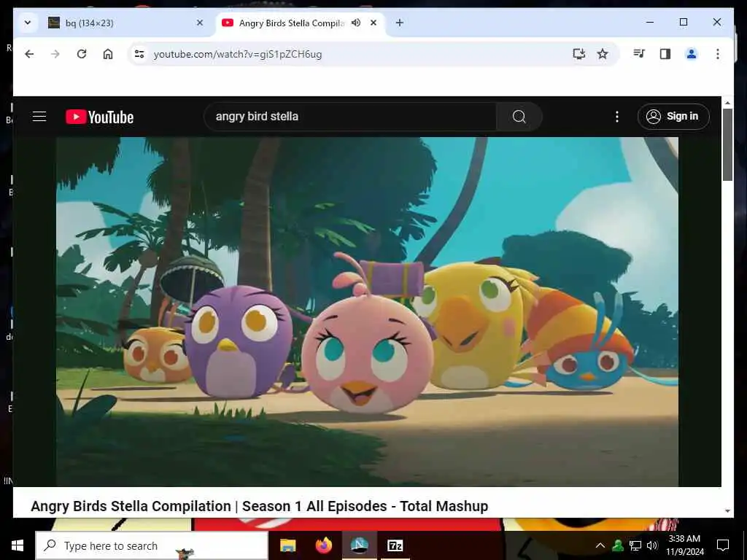Screen dimensions: 747x560
Task: Click the scrollbar down arrow
Action: 727,510
